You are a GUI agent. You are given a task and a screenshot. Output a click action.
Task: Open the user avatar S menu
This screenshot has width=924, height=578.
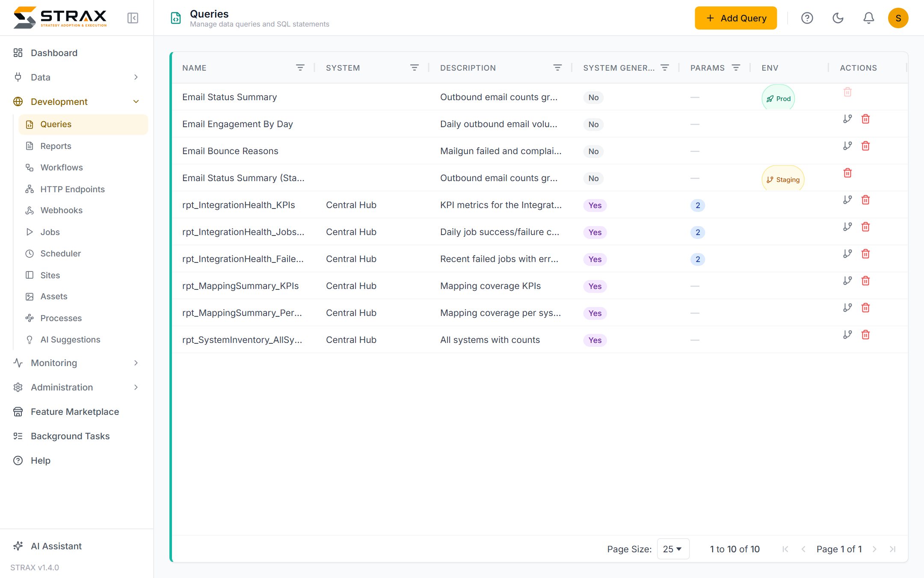(898, 18)
